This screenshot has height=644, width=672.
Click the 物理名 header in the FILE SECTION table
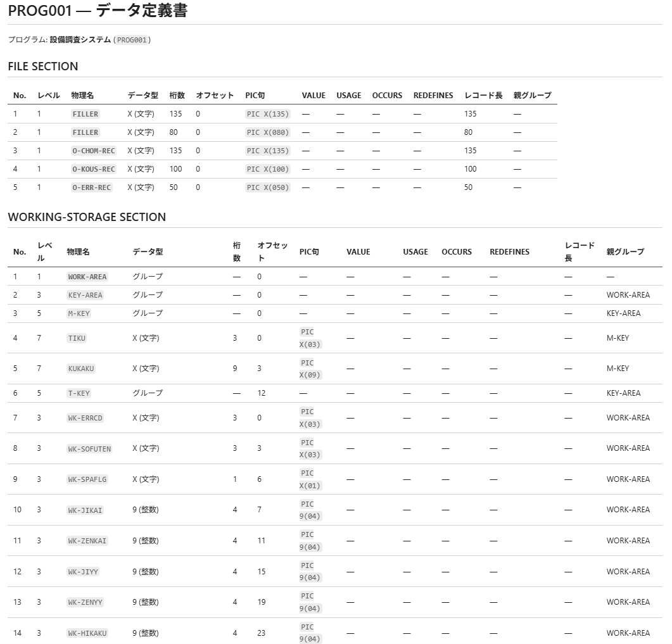pyautogui.click(x=82, y=95)
